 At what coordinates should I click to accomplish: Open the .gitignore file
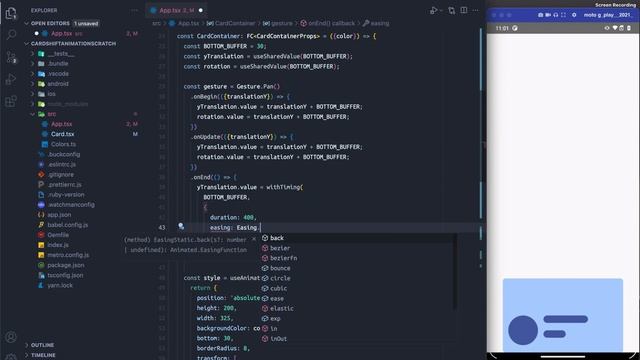tap(61, 174)
